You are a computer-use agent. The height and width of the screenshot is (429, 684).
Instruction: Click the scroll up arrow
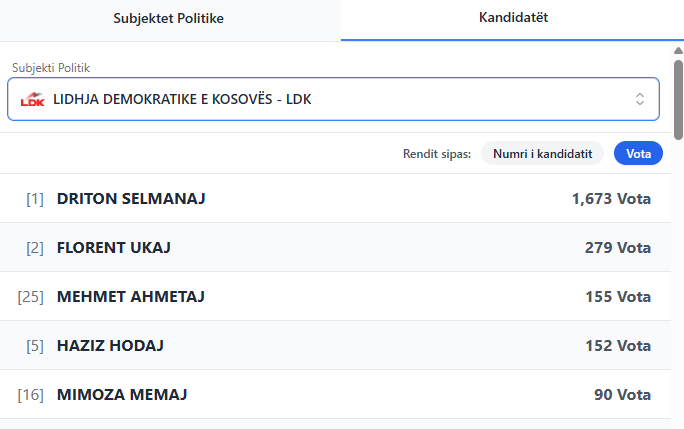(x=678, y=50)
